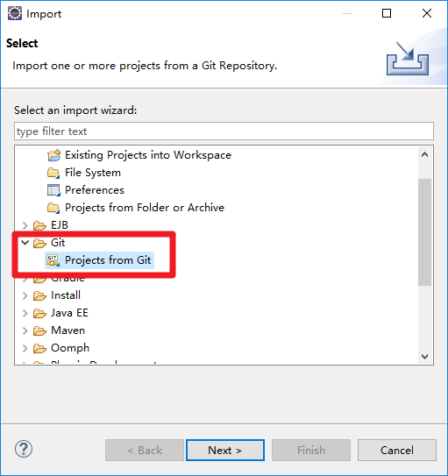
Task: Click the Next button
Action: 225,451
